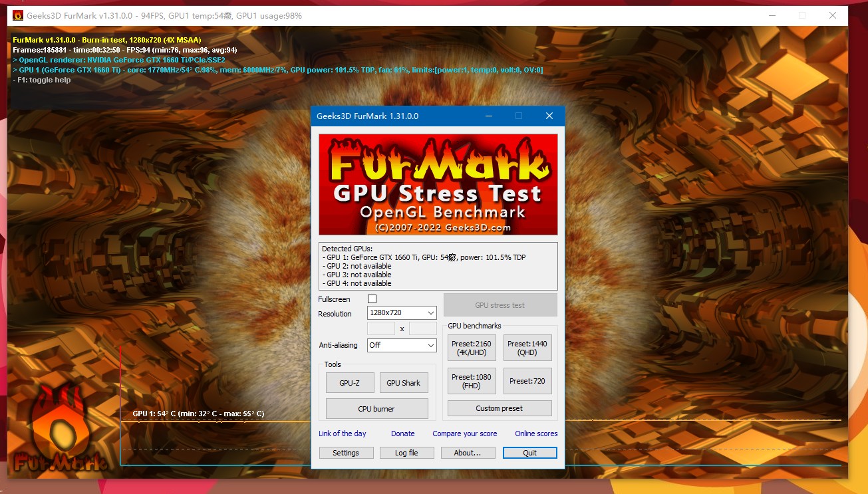Click the 'GPU 1: GeForce GTX 1660 Ti' detected GPU line

tap(424, 257)
